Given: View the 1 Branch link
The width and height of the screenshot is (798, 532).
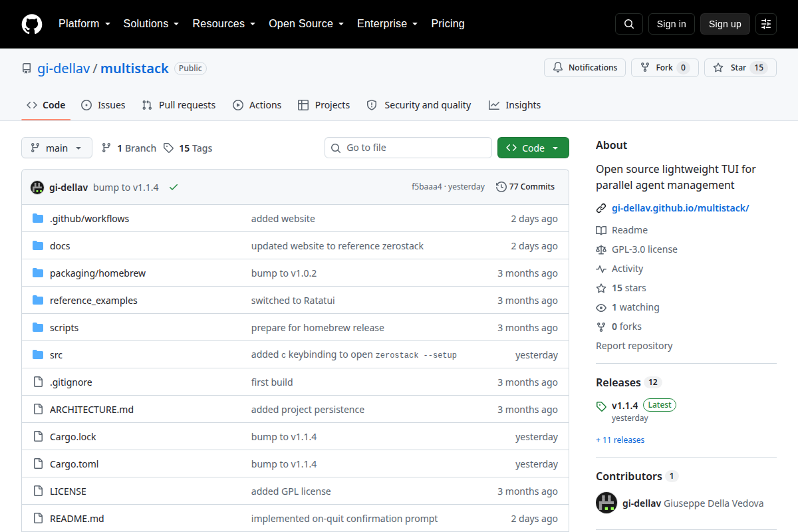Looking at the screenshot, I should pyautogui.click(x=129, y=148).
